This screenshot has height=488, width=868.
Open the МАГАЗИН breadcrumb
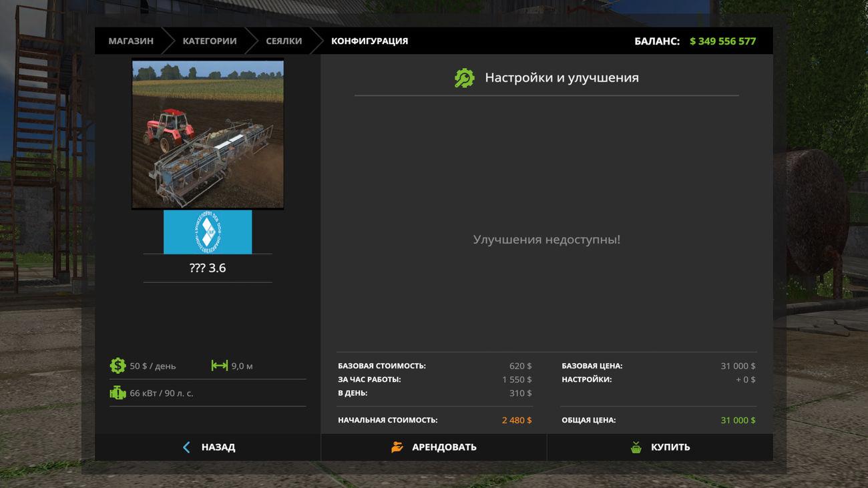[x=131, y=41]
